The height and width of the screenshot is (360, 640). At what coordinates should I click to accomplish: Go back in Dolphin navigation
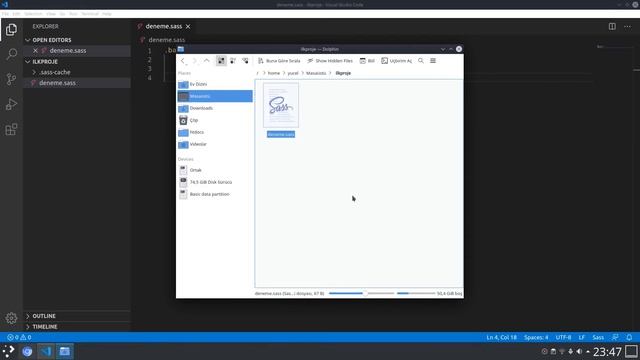[x=183, y=61]
